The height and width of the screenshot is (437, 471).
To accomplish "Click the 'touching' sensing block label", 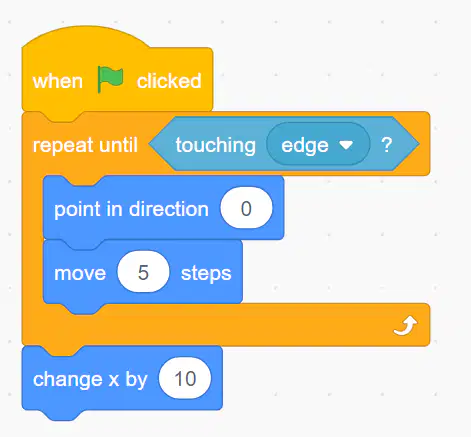I will coord(216,145).
